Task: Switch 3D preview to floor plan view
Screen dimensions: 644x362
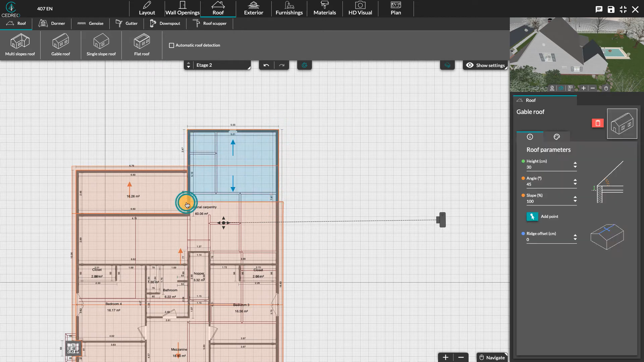Action: [570, 88]
